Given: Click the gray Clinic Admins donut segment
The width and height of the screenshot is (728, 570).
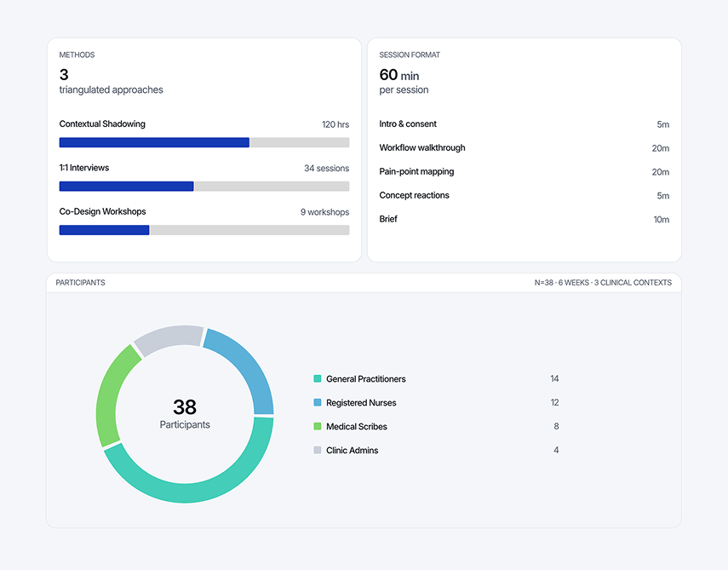Looking at the screenshot, I should pyautogui.click(x=168, y=337).
